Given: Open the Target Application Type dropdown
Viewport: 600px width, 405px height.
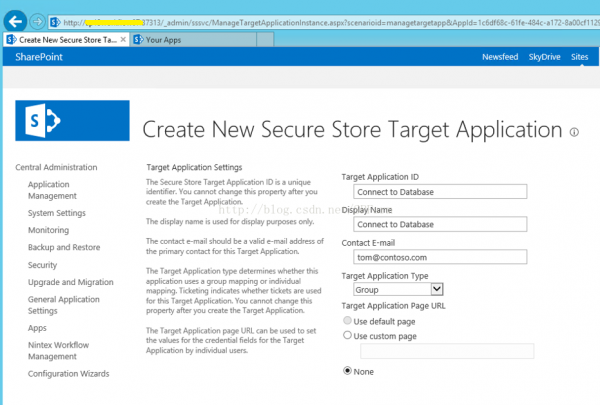Looking at the screenshot, I should [398, 289].
